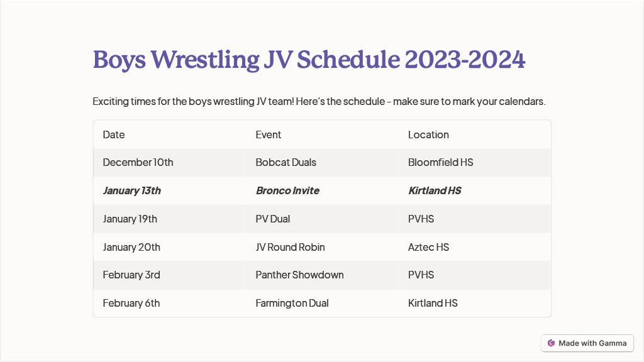Click the Gamma logo icon in badge
644x362 pixels.
pyautogui.click(x=551, y=343)
